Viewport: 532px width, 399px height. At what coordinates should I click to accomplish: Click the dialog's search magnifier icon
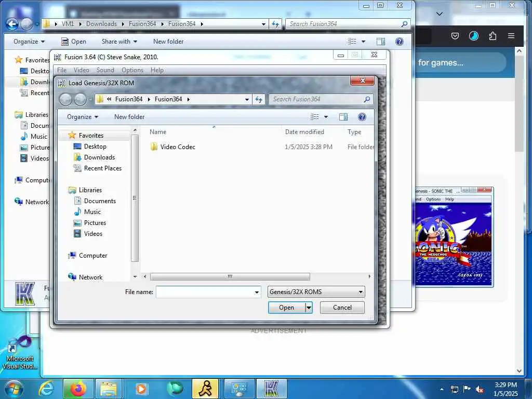tap(367, 99)
